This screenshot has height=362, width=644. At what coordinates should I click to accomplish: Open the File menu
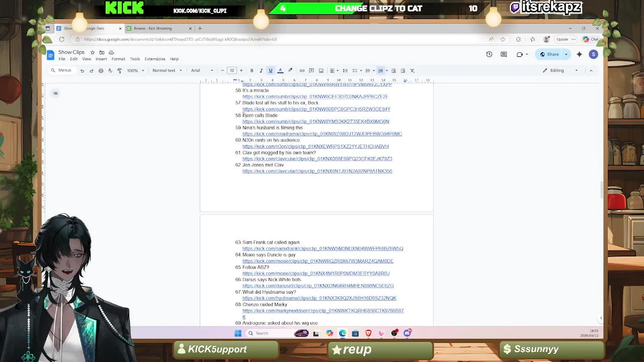point(62,59)
